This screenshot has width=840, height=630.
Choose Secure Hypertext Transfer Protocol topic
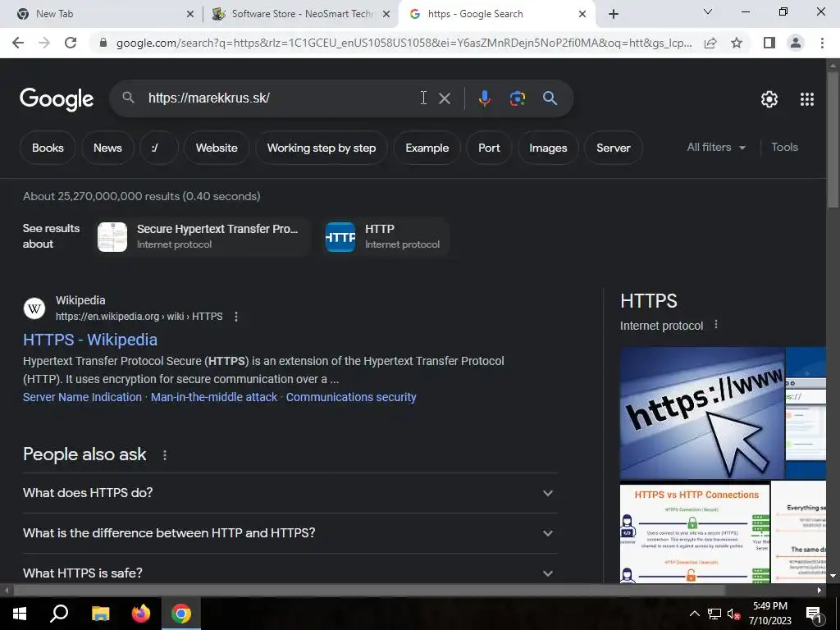tap(203, 236)
